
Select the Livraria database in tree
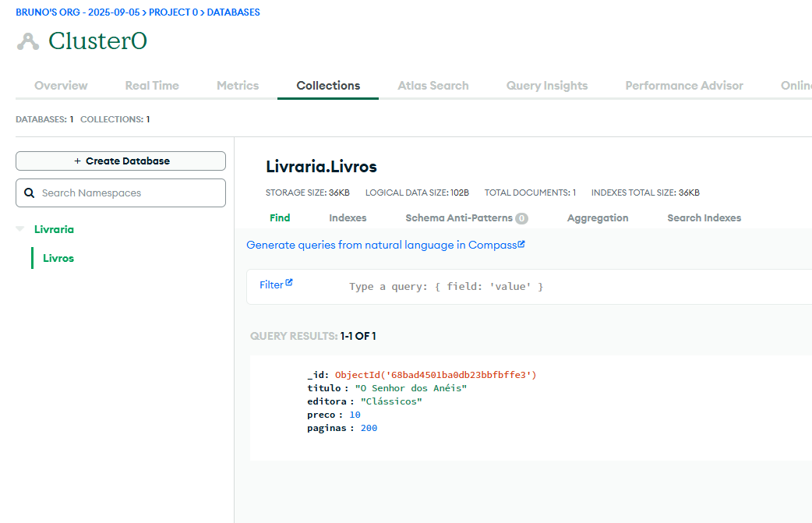54,229
